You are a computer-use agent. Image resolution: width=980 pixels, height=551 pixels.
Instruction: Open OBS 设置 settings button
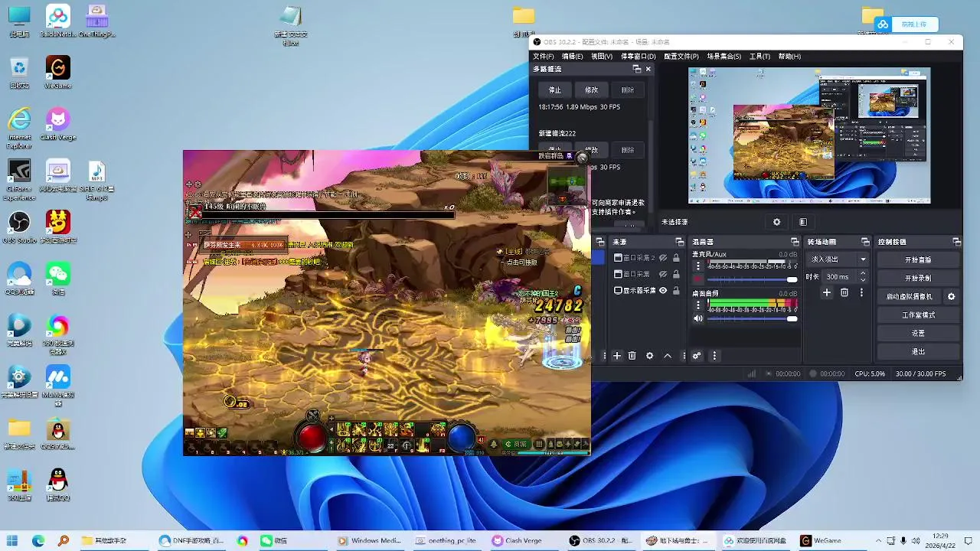pos(918,333)
